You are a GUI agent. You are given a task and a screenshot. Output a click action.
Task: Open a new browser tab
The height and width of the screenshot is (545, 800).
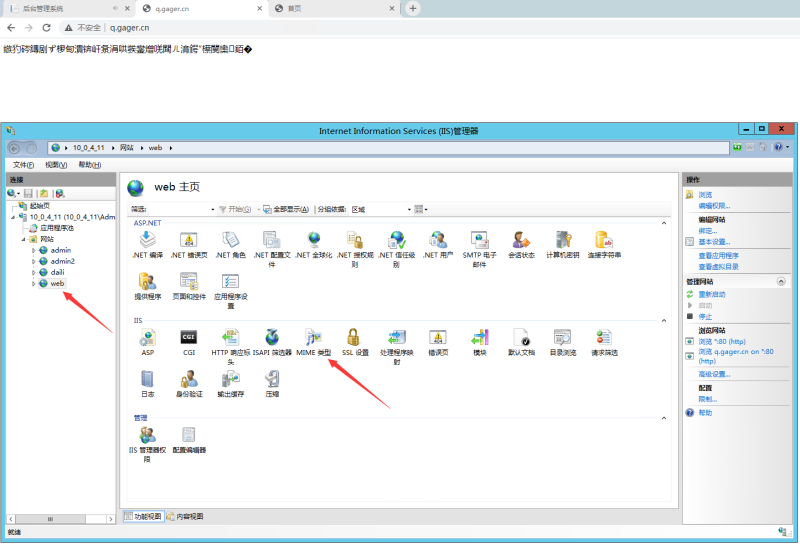pyautogui.click(x=413, y=8)
